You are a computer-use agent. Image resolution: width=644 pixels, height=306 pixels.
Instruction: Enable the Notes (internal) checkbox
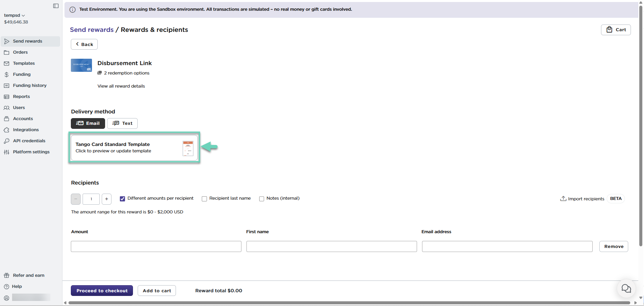click(x=262, y=199)
